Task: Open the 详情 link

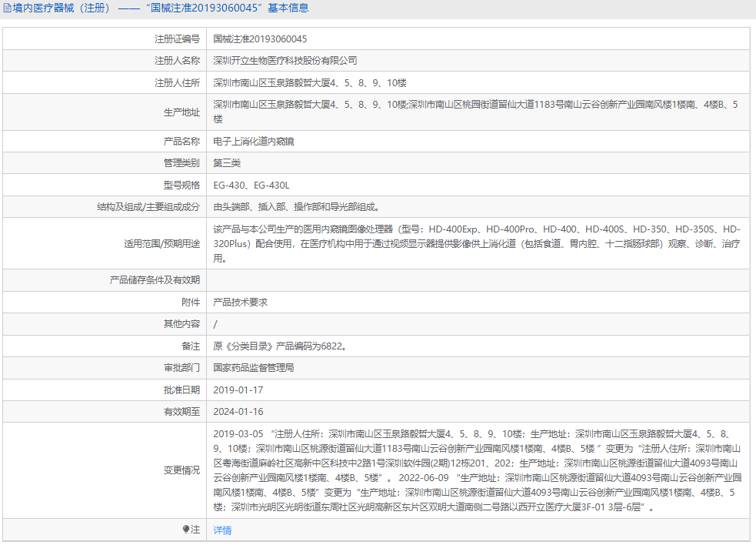Action: (x=222, y=530)
